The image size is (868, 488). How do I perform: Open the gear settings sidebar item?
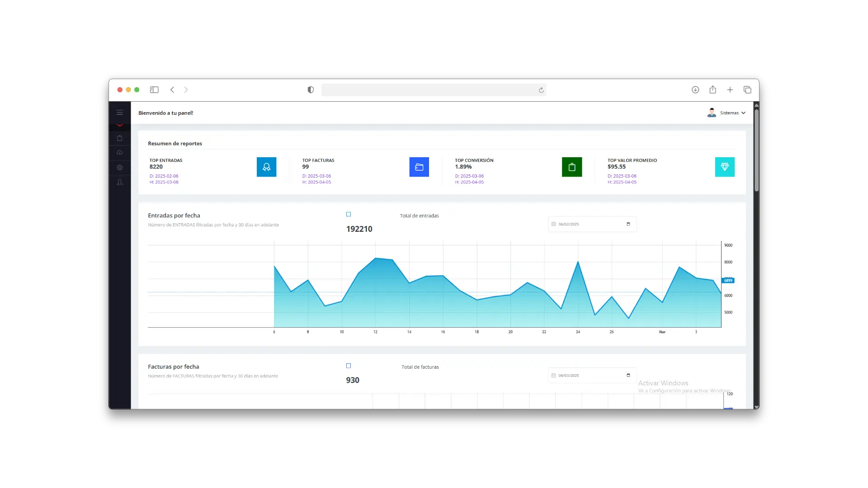[120, 168]
